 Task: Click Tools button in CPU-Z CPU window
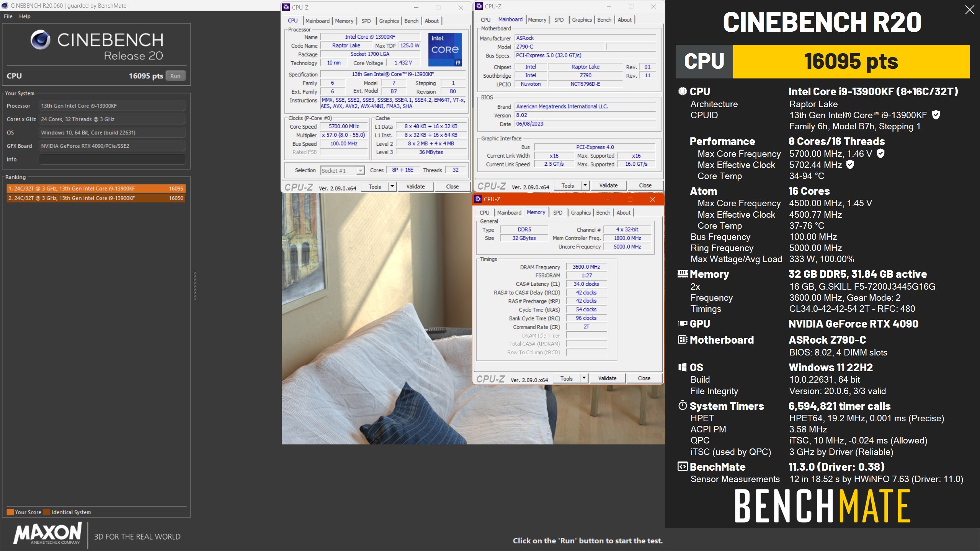coord(375,186)
